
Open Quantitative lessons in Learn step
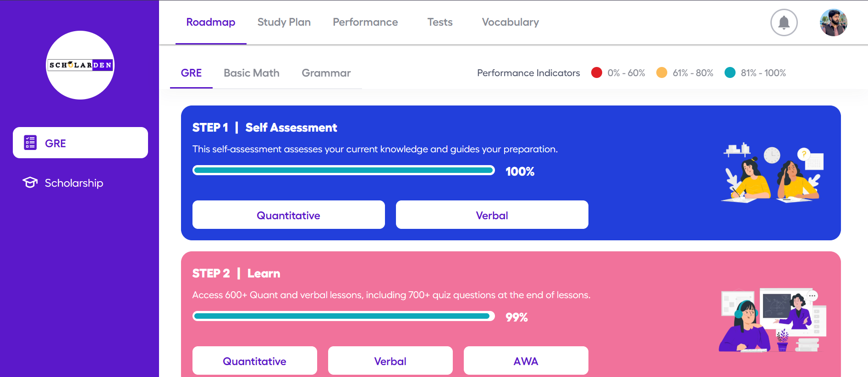pyautogui.click(x=254, y=361)
